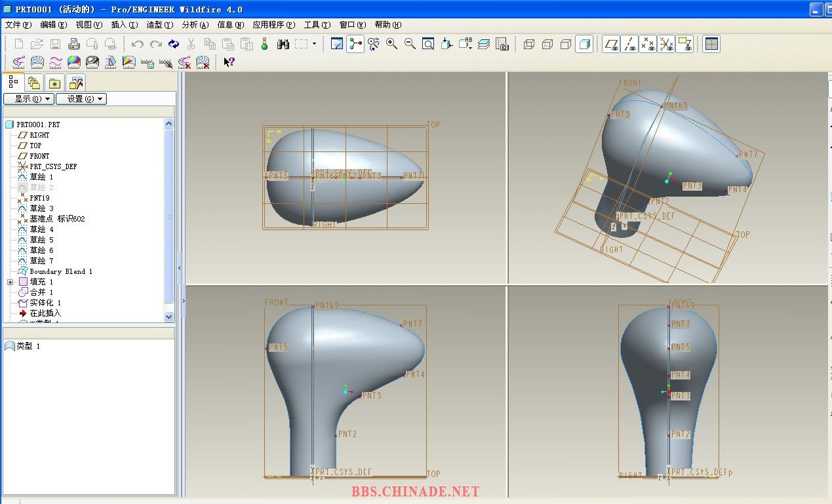
Task: Switch to the Favorites tab
Action: tap(55, 83)
